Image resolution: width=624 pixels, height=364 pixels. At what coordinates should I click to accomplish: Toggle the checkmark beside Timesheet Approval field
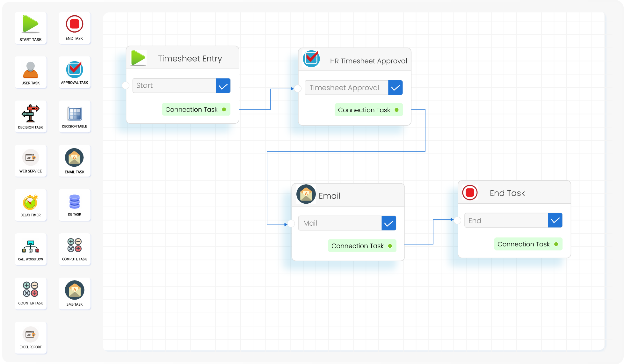click(x=395, y=88)
